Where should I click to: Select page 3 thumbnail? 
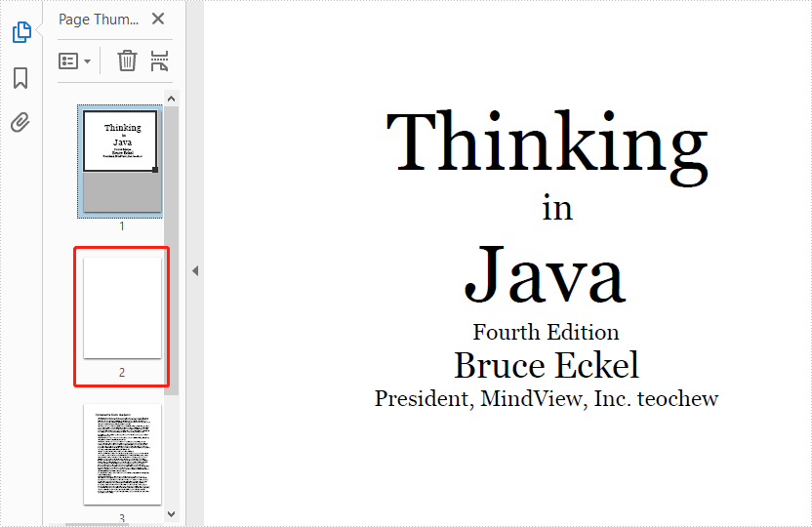[122, 454]
